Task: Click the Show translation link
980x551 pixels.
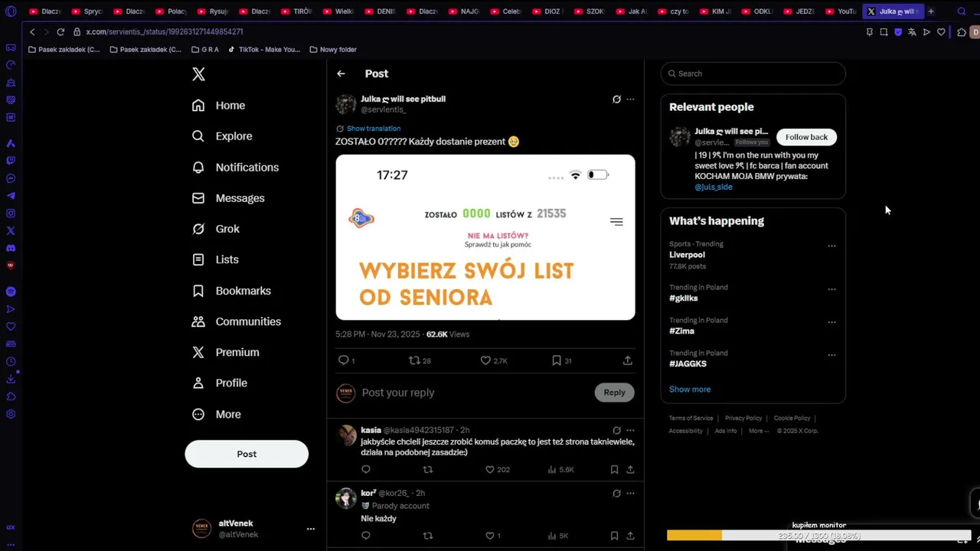Action: [x=374, y=129]
